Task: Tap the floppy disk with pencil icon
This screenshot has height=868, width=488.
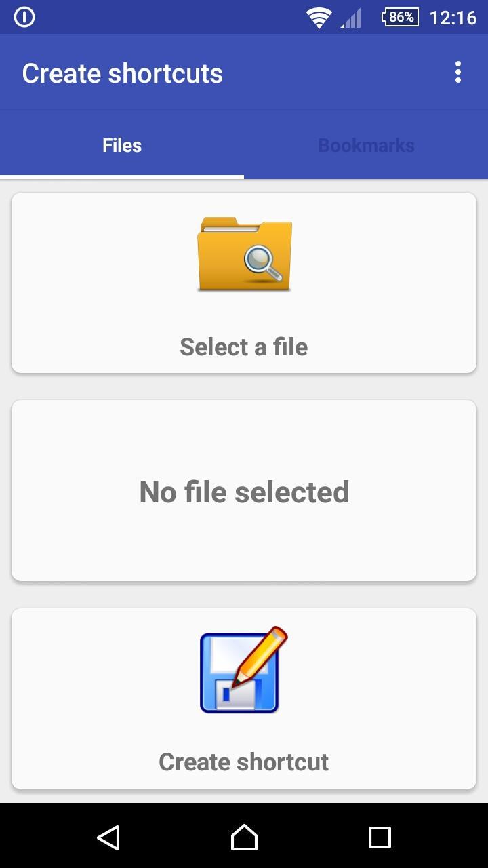Action: coord(244,669)
